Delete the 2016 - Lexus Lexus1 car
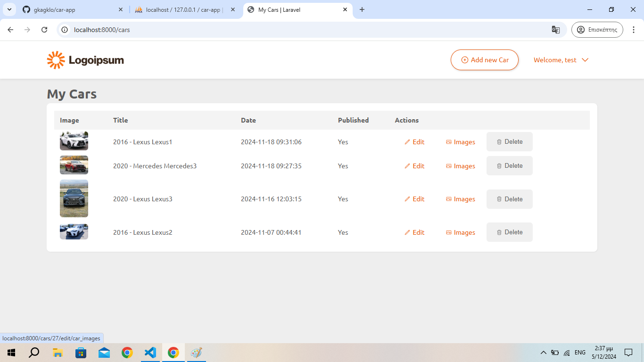This screenshot has width=644, height=362. point(510,141)
